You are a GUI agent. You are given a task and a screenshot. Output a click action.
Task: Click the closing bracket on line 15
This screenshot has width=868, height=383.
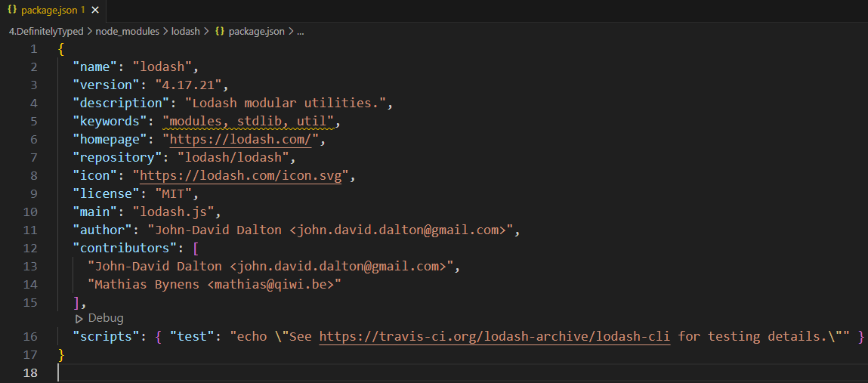coord(76,302)
